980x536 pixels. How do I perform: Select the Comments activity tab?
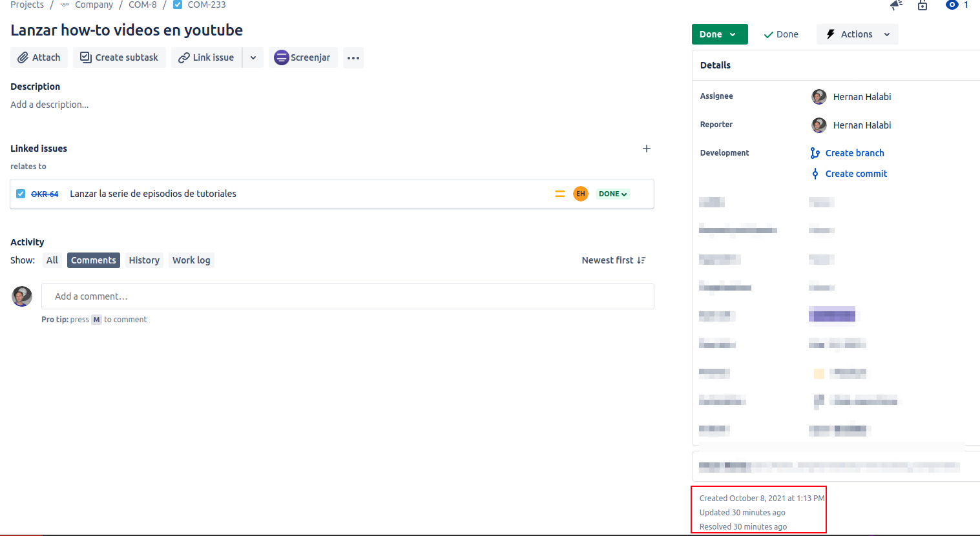(94, 260)
